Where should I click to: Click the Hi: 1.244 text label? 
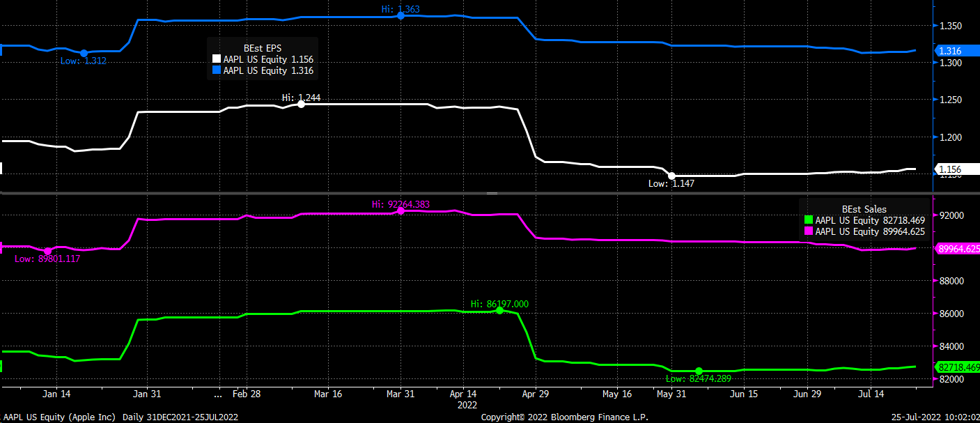click(301, 98)
